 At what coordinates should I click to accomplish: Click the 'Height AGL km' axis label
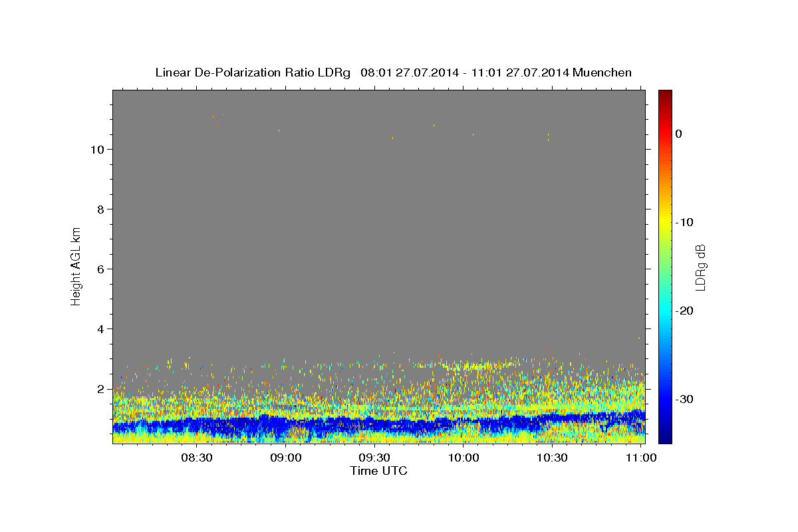(76, 266)
